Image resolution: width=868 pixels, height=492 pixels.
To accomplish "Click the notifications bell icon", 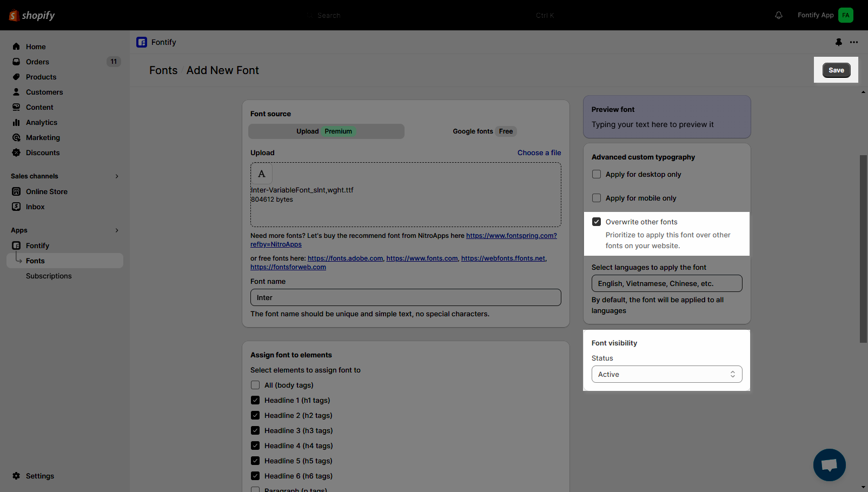I will 779,15.
